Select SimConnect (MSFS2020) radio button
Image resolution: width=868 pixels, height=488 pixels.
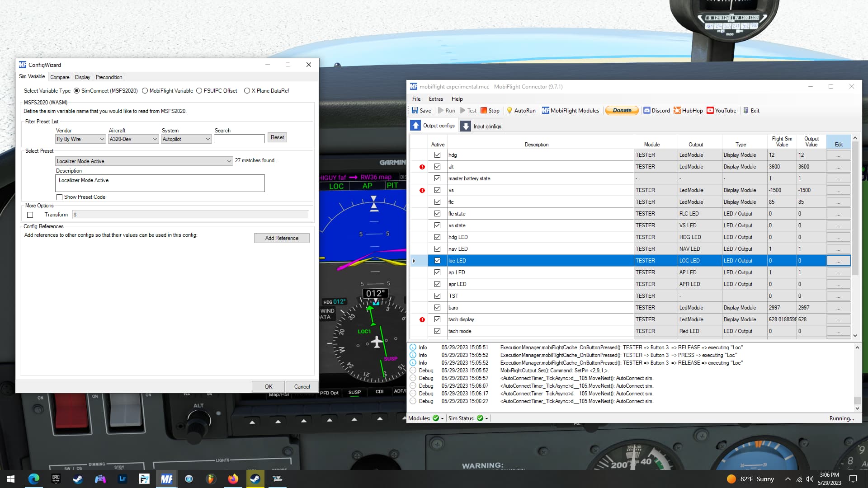point(77,91)
